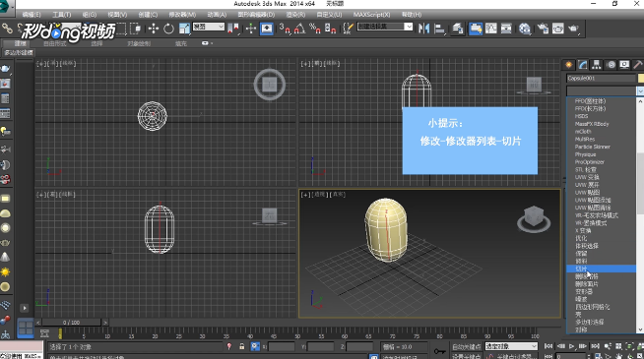
Task: Click the 多边形建模 panel button
Action: [19, 52]
